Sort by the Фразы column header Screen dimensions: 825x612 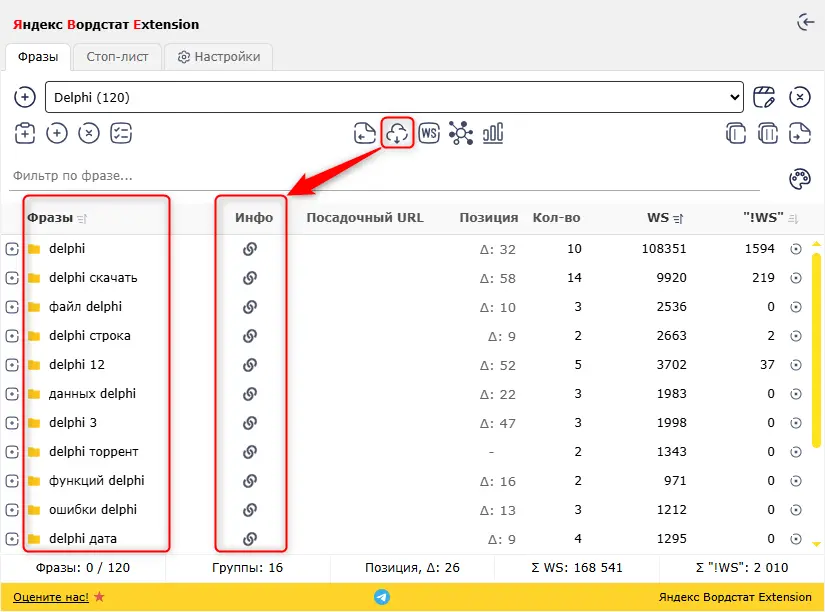[x=56, y=218]
